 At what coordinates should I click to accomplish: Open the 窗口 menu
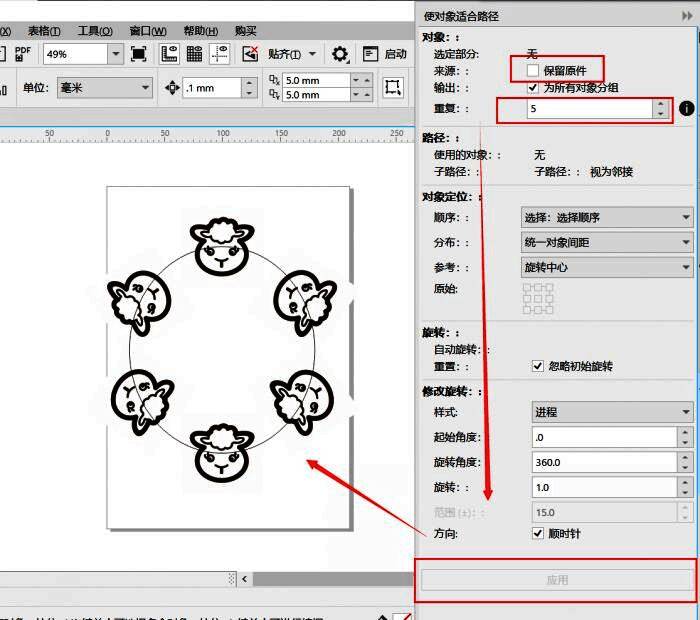coord(148,30)
